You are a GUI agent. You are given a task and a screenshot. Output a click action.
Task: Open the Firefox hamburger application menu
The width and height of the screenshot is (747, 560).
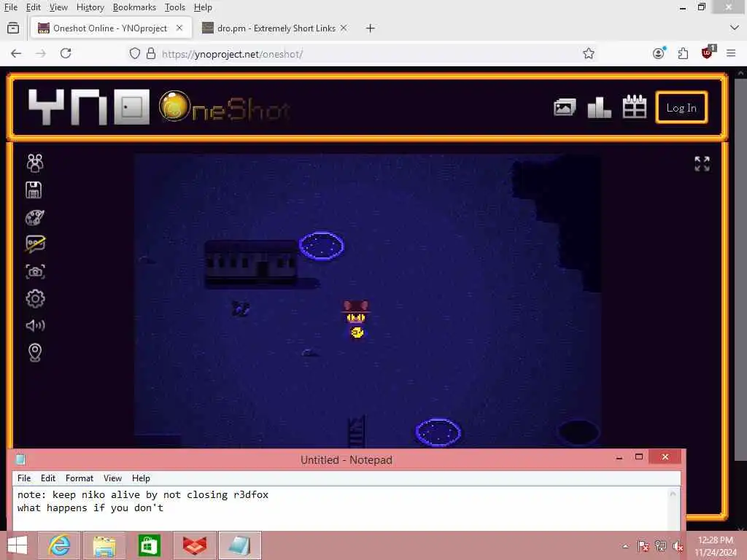[731, 53]
